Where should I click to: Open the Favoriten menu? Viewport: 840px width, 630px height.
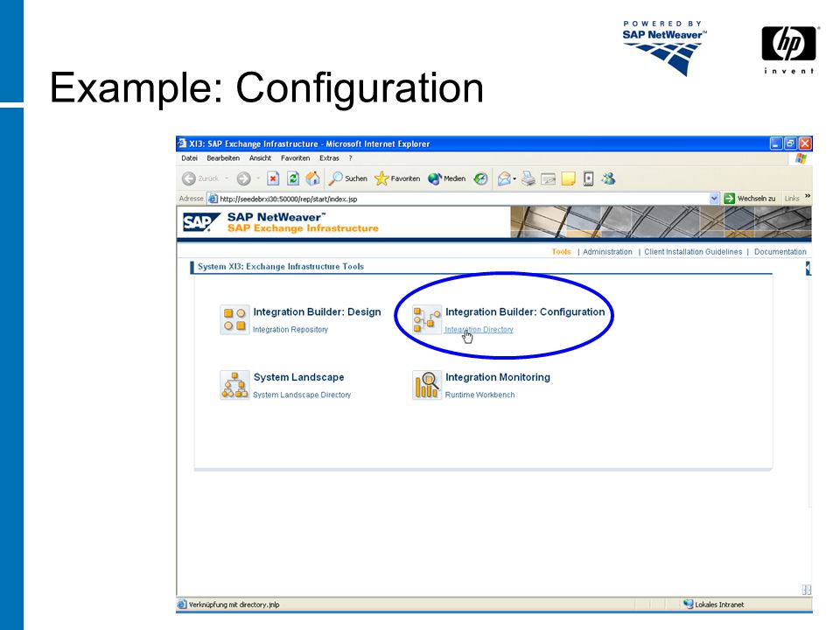tap(296, 158)
